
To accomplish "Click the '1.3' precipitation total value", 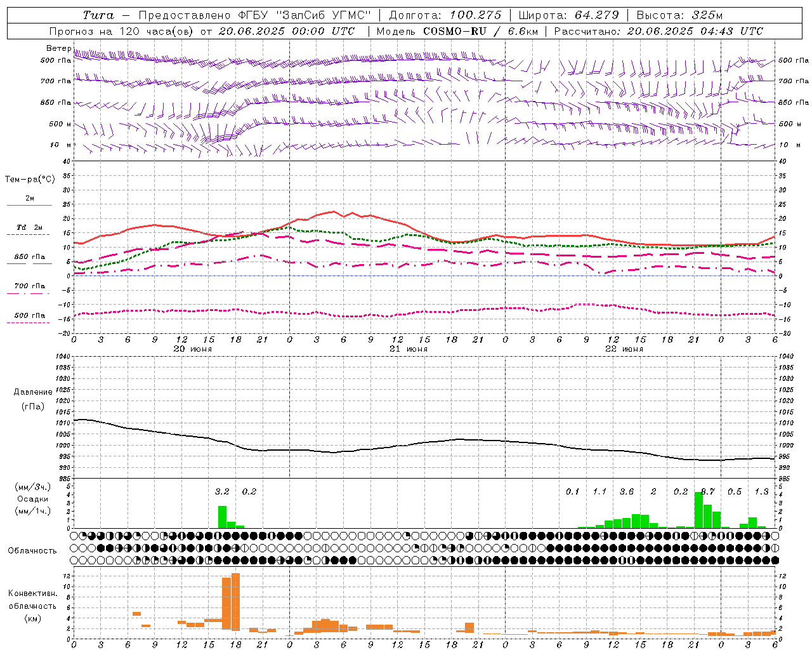I will (761, 491).
